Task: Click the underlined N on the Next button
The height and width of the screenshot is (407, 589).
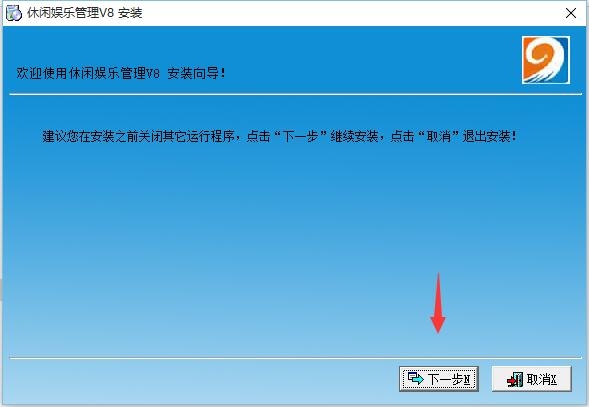Action: click(467, 379)
